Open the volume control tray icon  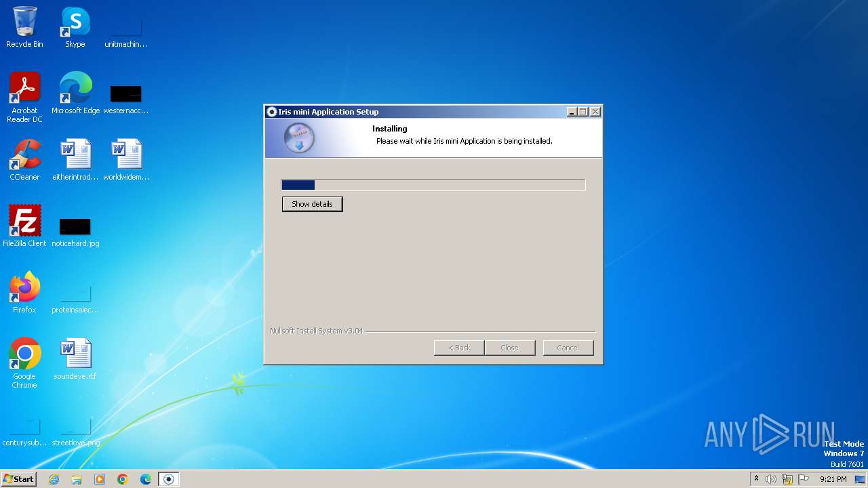[771, 479]
